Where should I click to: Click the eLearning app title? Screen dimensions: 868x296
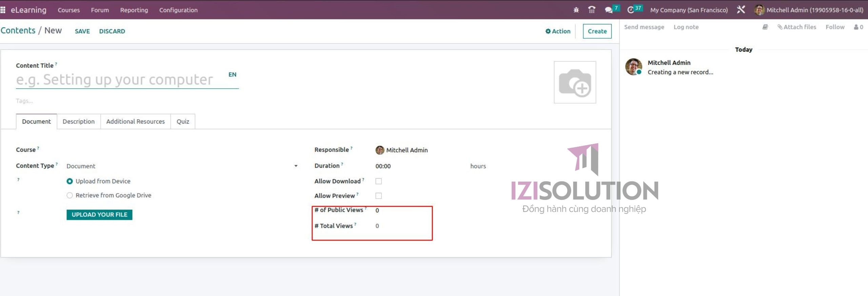point(28,10)
